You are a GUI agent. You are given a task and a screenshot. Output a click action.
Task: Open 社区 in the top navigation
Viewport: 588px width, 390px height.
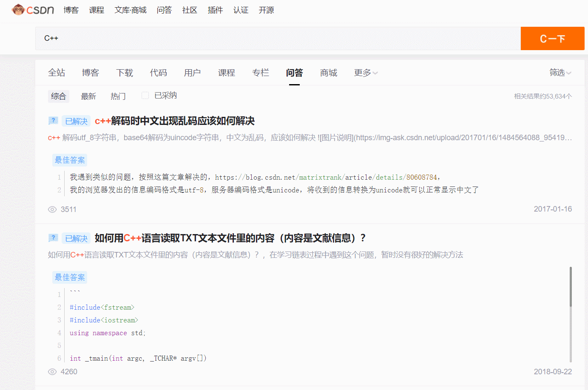(x=190, y=10)
